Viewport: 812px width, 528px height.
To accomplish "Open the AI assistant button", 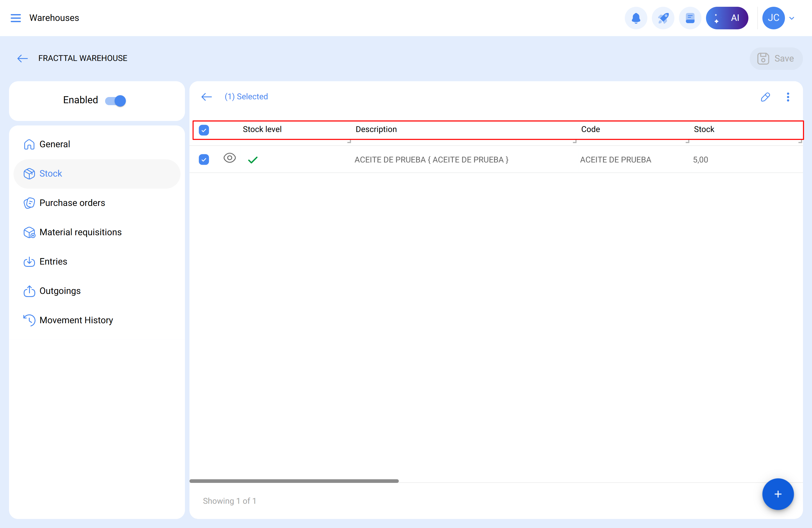I will point(727,18).
